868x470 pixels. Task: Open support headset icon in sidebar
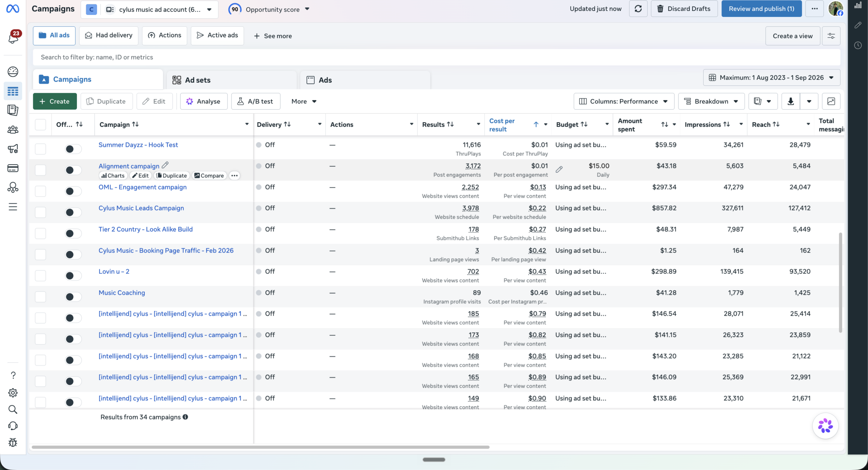[13, 426]
